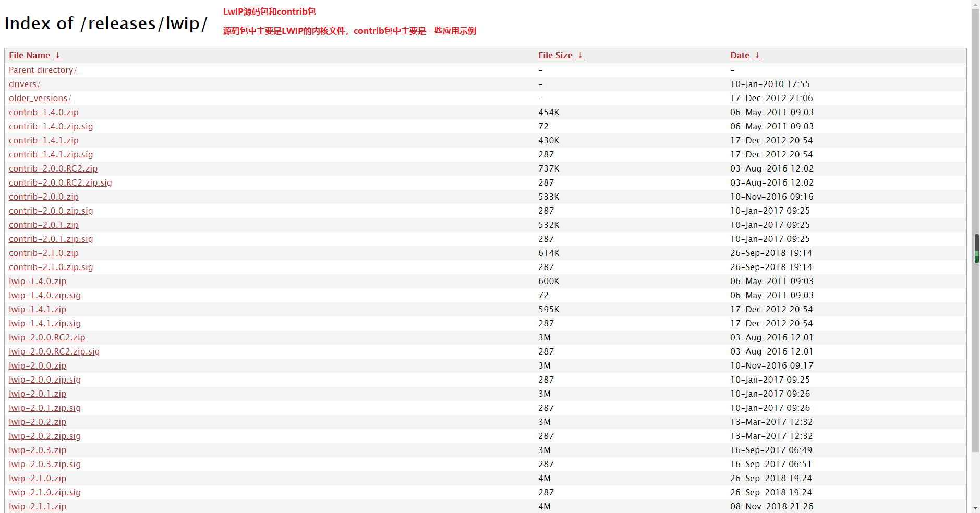Open the drivers folder
The height and width of the screenshot is (513, 980).
[25, 84]
